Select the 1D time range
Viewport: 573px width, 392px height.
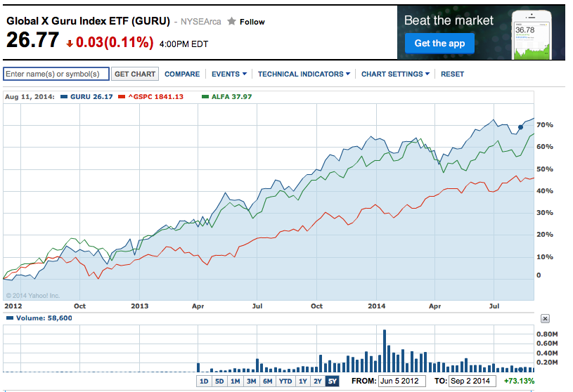[x=204, y=381]
